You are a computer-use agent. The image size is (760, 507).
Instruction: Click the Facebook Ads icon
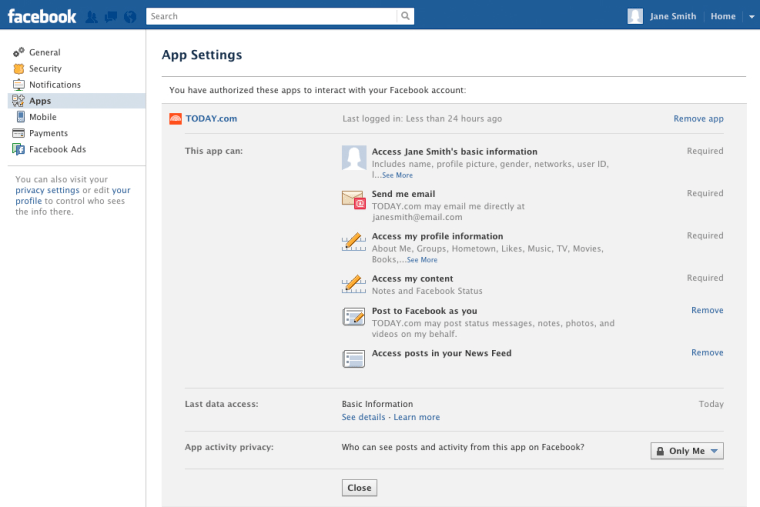(x=18, y=149)
